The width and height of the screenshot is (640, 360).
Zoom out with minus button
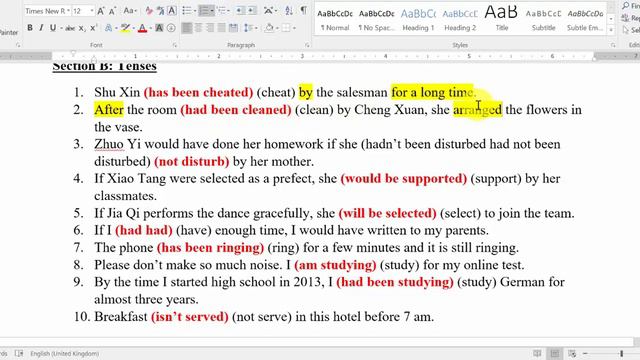[585, 353]
